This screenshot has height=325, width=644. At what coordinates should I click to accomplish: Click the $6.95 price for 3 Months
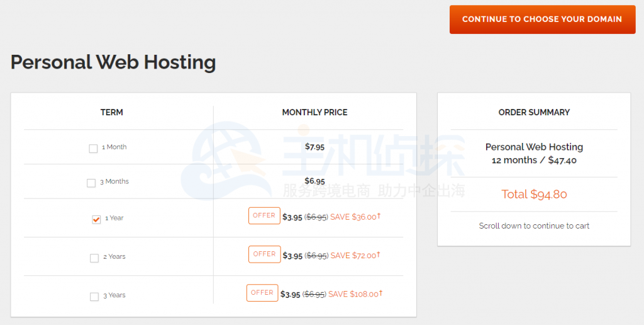click(x=314, y=181)
